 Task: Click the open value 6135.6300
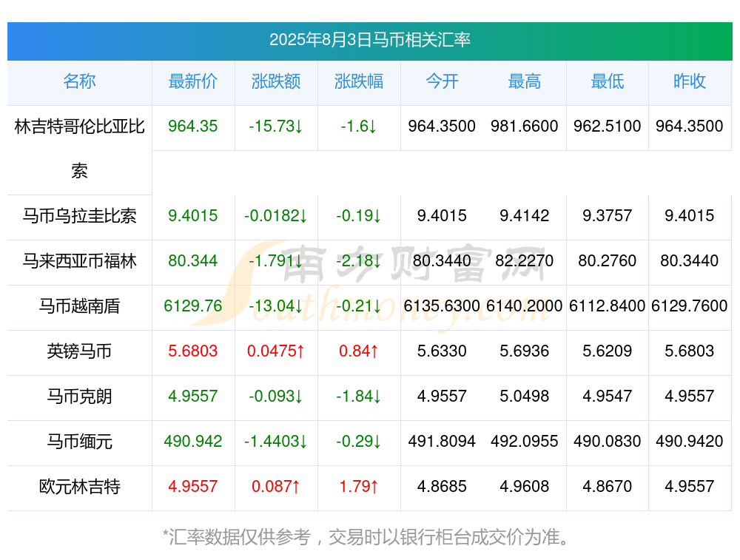pos(442,306)
